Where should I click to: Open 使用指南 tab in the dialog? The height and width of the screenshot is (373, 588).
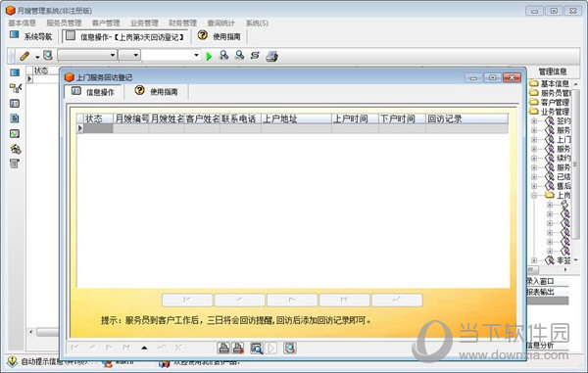(x=157, y=91)
